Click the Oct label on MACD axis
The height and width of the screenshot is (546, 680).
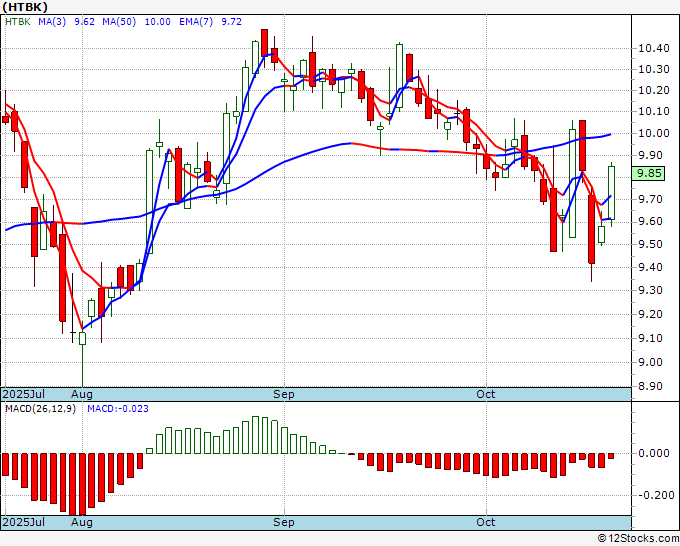coord(486,522)
